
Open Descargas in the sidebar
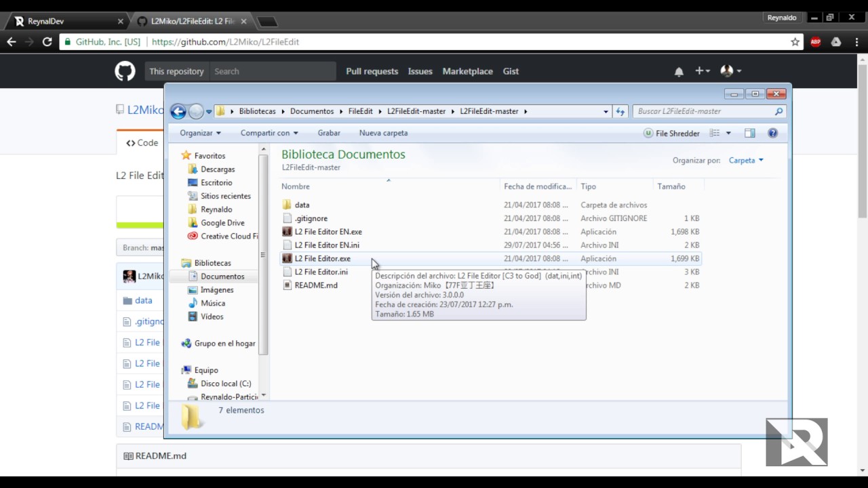tap(218, 169)
